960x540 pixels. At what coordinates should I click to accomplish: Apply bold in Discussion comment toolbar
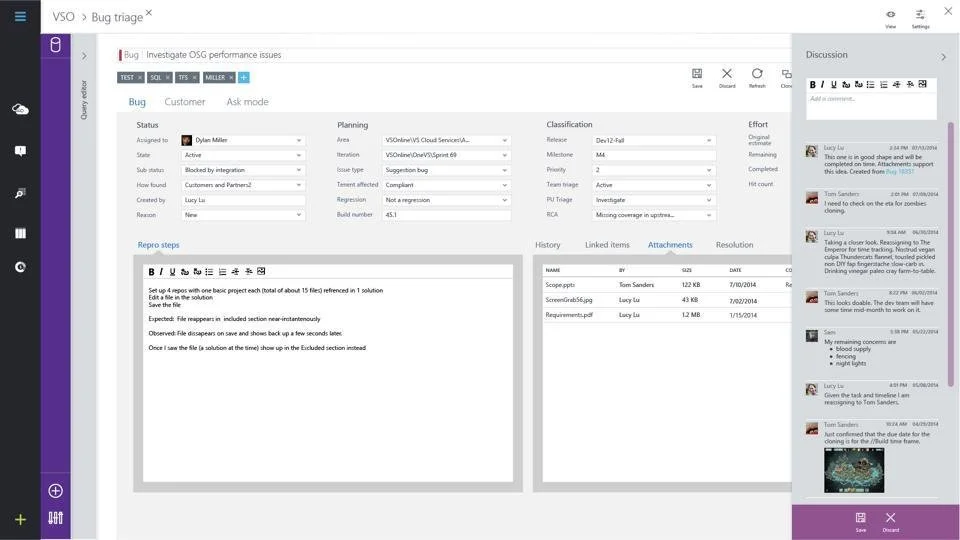(x=812, y=84)
